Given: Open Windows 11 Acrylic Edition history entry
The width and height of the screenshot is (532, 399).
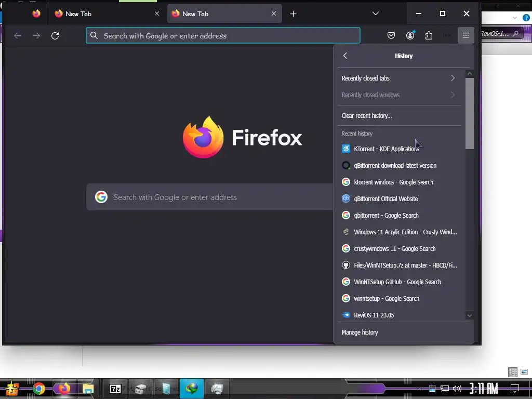Looking at the screenshot, I should [400, 232].
